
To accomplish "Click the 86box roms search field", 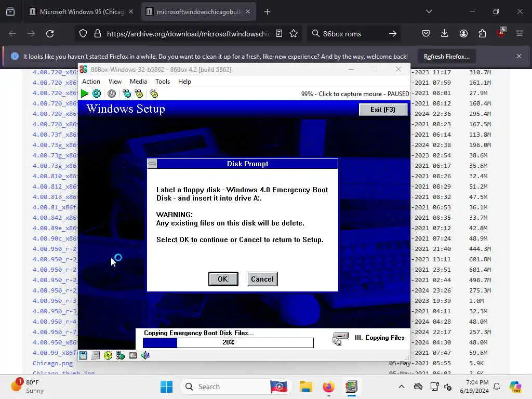I will [353, 34].
